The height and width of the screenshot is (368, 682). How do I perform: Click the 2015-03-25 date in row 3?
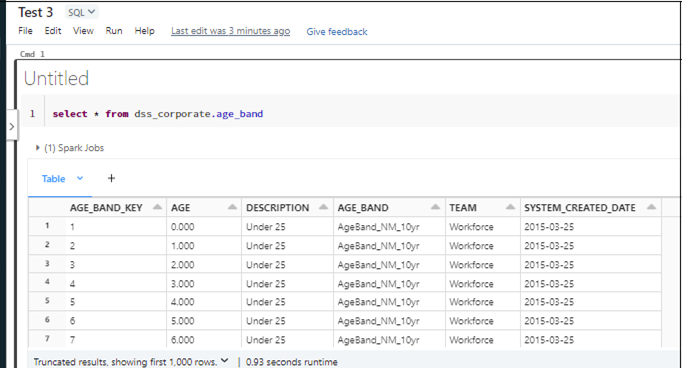point(549,265)
